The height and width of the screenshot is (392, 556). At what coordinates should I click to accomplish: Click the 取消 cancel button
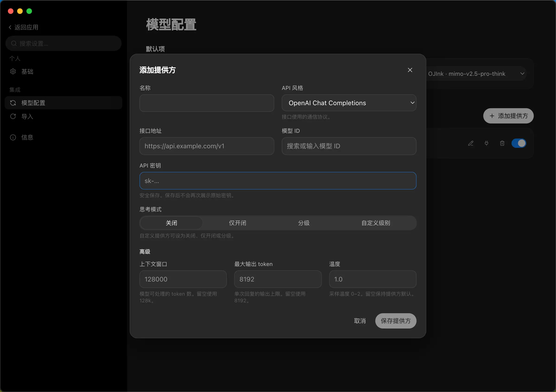pos(360,321)
